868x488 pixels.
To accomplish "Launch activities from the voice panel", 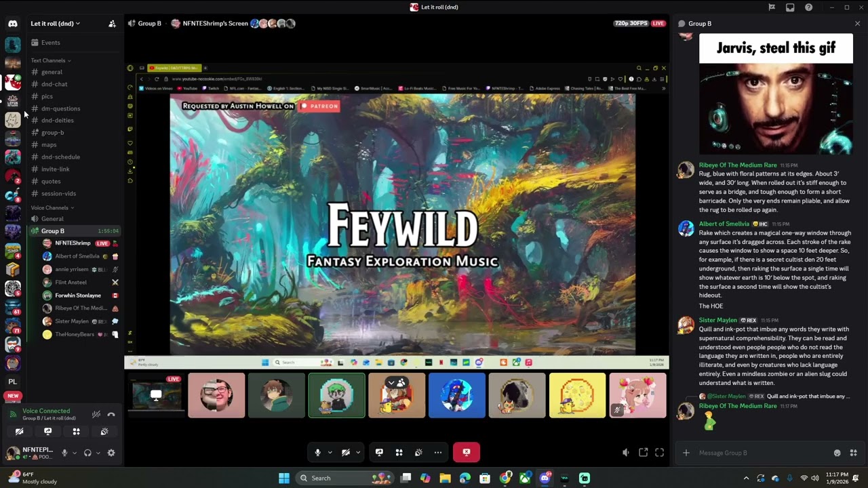I will [76, 432].
